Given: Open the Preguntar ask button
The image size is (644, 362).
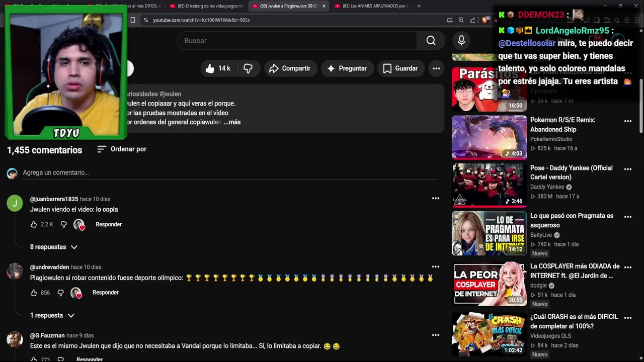Looking at the screenshot, I should click(347, 68).
